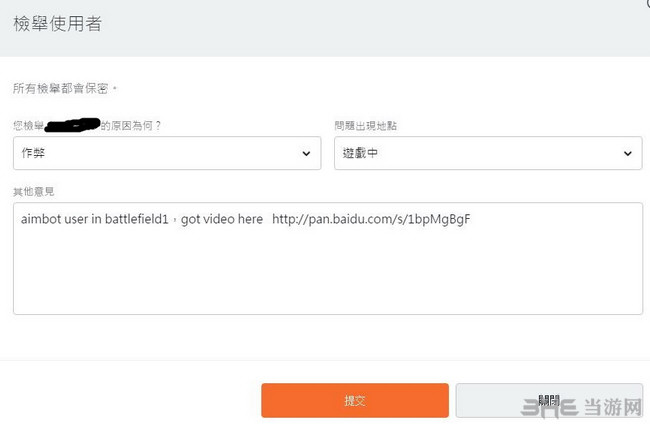
Task: Click the word aimbot in the comment
Action: (42, 219)
